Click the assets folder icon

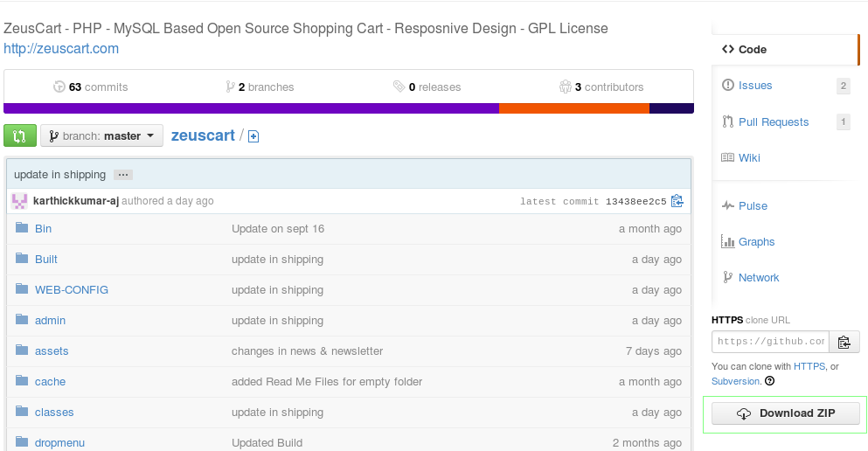(x=22, y=350)
